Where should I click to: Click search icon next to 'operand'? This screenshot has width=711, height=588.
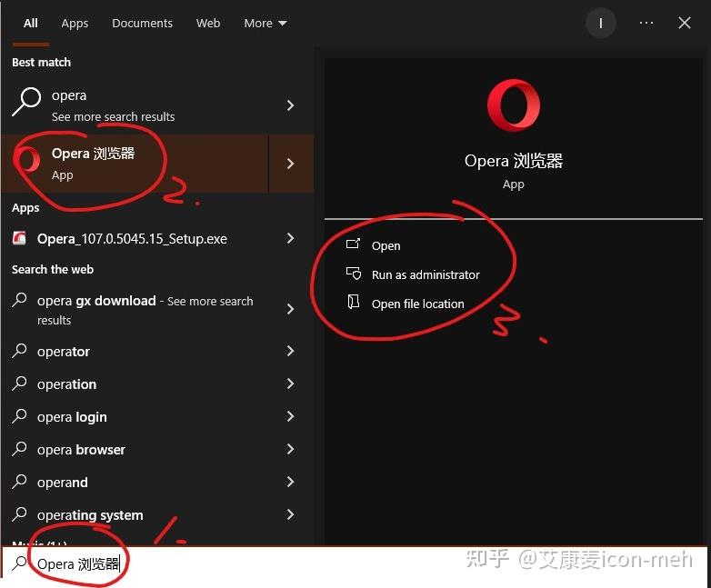(x=19, y=481)
